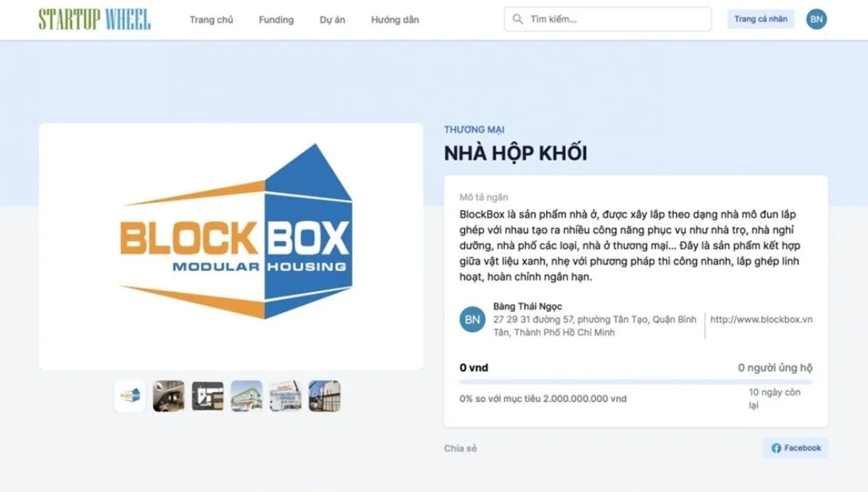Open author name Bàng Thái Ngọc
868x492 pixels.
528,306
